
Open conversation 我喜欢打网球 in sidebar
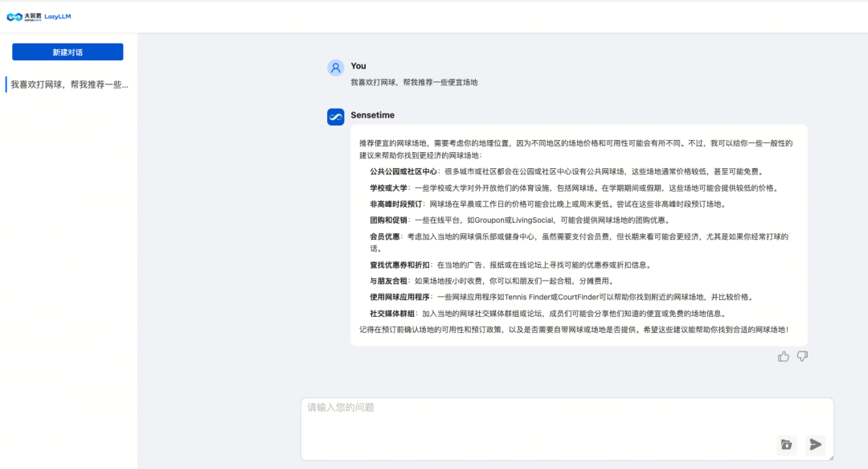click(68, 84)
